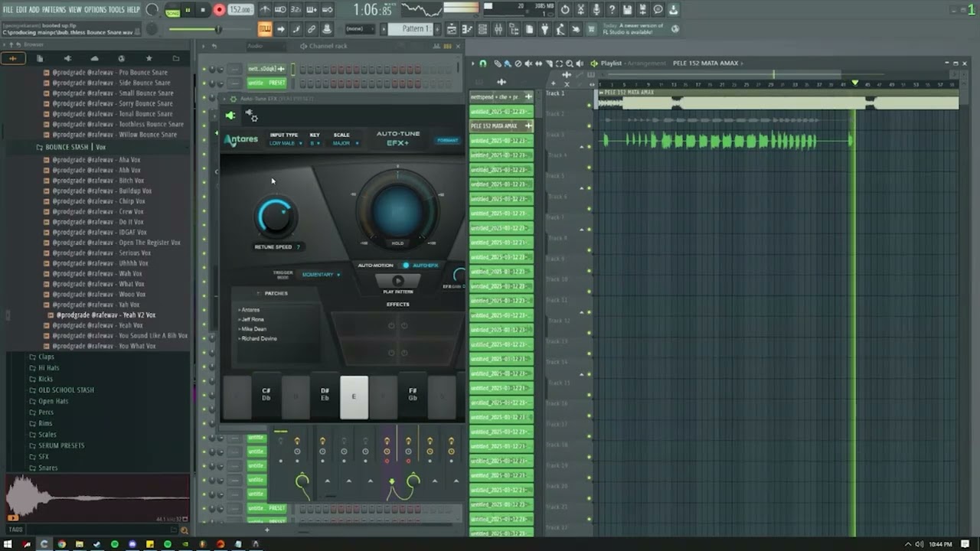Add a new pattern with plus button
This screenshot has height=551, width=980.
click(x=437, y=29)
